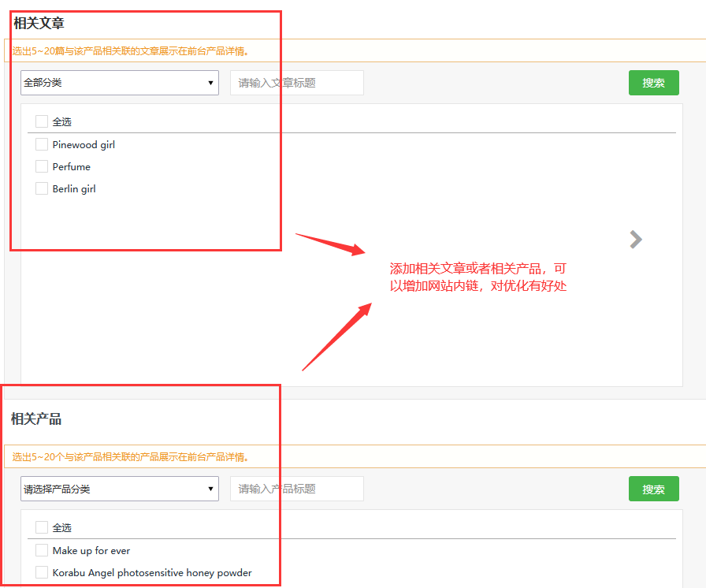
Task: Click the right chevron arrow in article list
Action: point(636,240)
